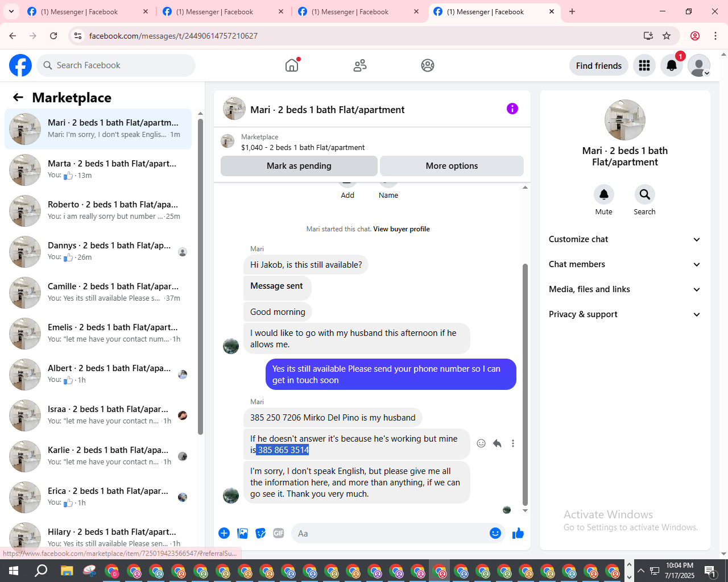The height and width of the screenshot is (582, 728).
Task: Open the tab search dropdown arrow
Action: (11, 11)
